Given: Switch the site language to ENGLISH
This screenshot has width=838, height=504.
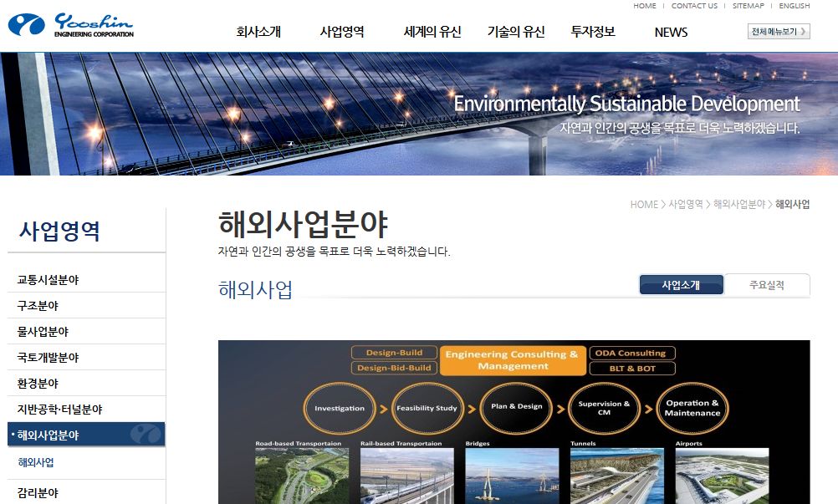Looking at the screenshot, I should point(794,6).
